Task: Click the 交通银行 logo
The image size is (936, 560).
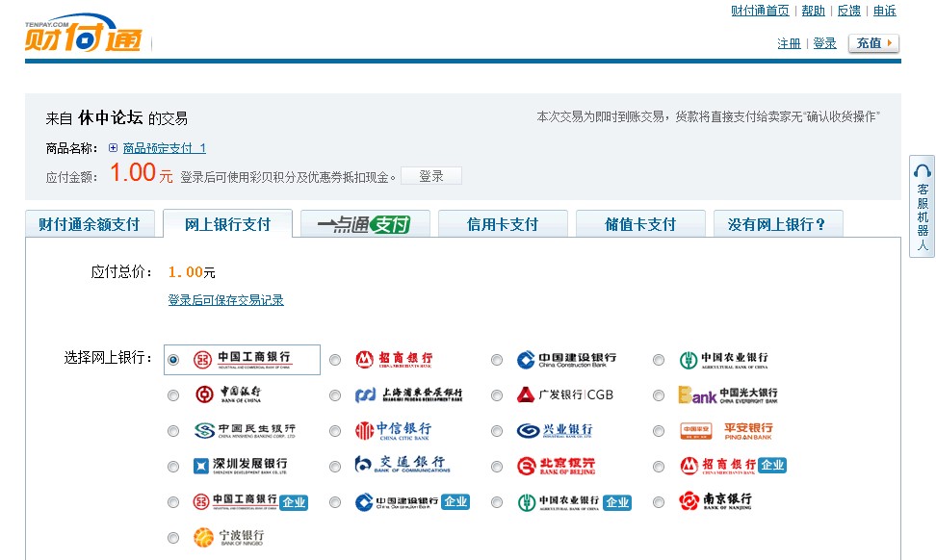Action: pos(403,464)
